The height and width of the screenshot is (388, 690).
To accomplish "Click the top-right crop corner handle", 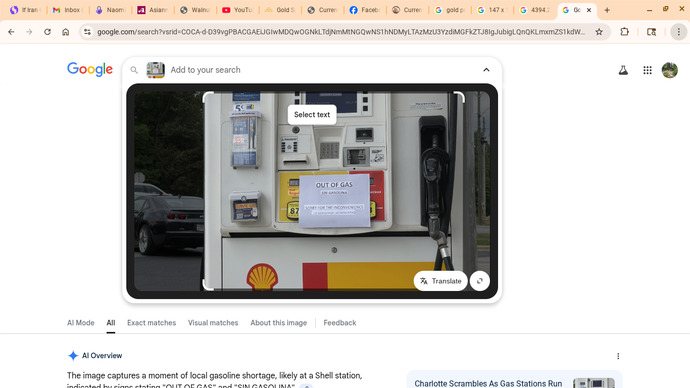I will tap(459, 97).
